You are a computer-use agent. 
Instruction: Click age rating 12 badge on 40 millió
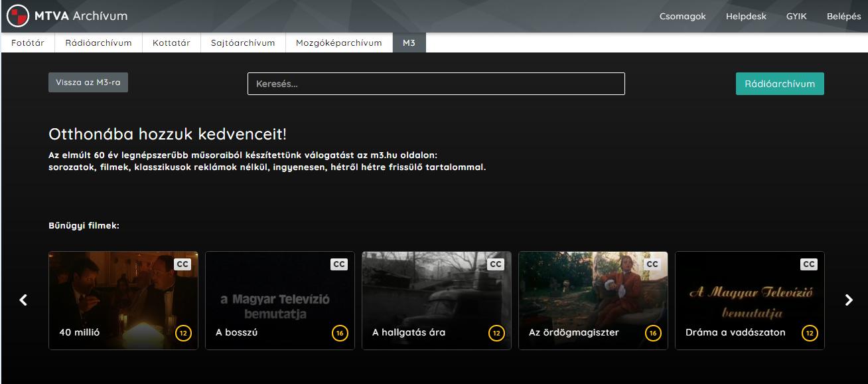click(183, 333)
